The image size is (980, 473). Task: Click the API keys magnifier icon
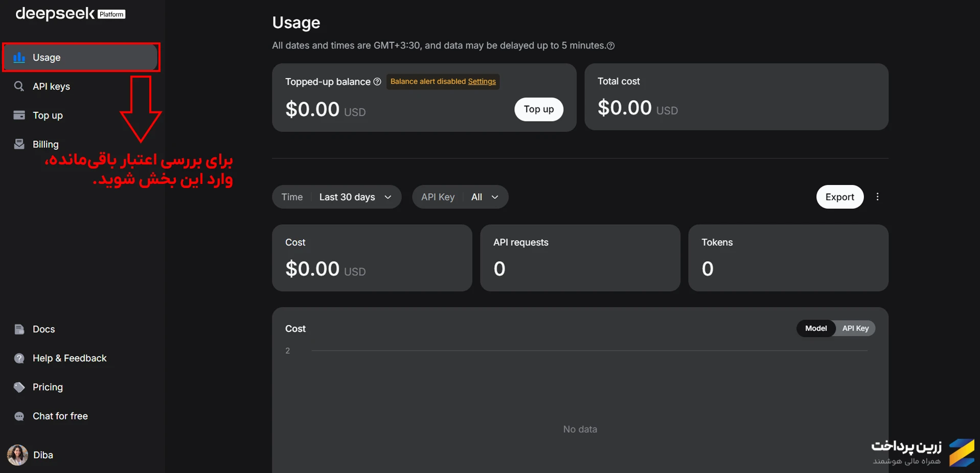(19, 86)
